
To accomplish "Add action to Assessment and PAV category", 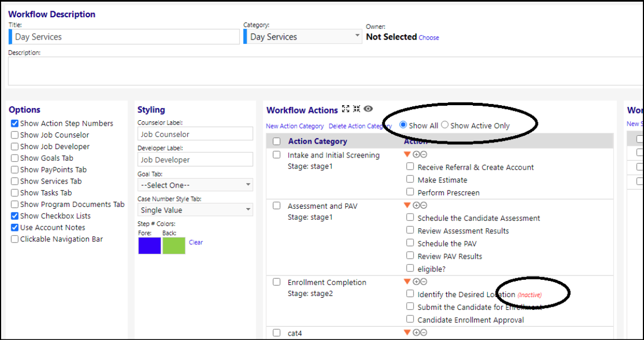I will point(416,205).
